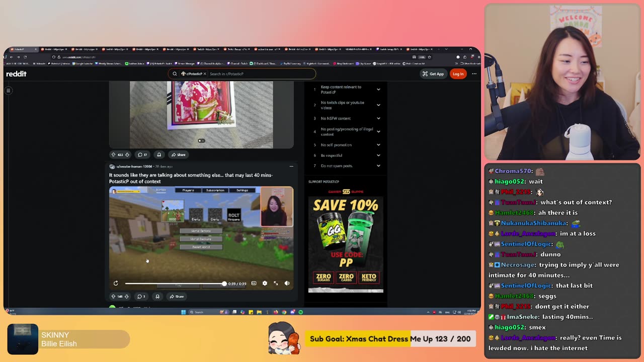This screenshot has height=362, width=644.
Task: Click chat message im at a loss
Action: coord(542,233)
